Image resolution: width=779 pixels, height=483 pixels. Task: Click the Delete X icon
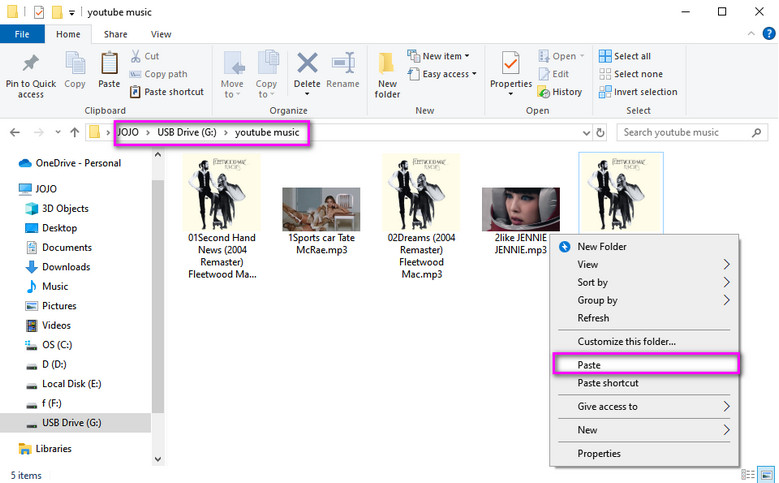(307, 63)
